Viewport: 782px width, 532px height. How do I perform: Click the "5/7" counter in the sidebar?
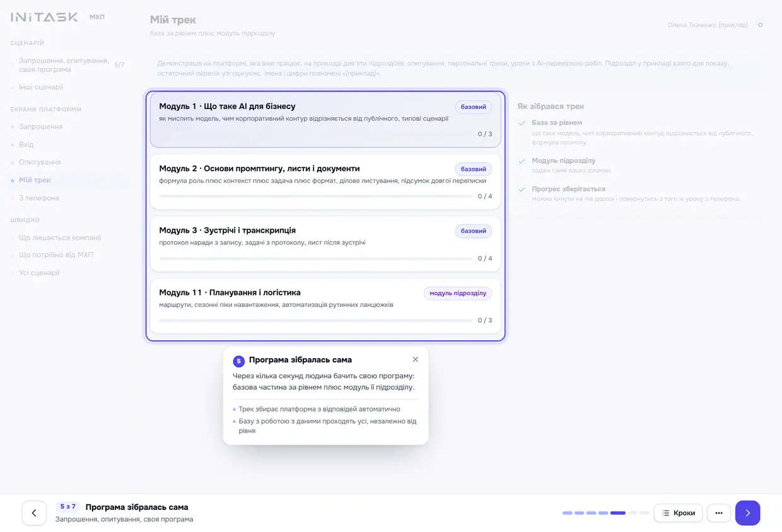(x=119, y=65)
